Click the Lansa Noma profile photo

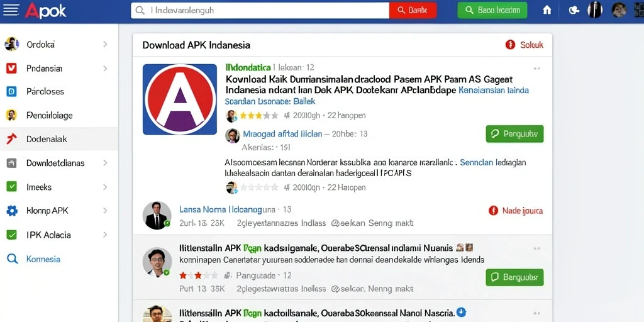(157, 215)
